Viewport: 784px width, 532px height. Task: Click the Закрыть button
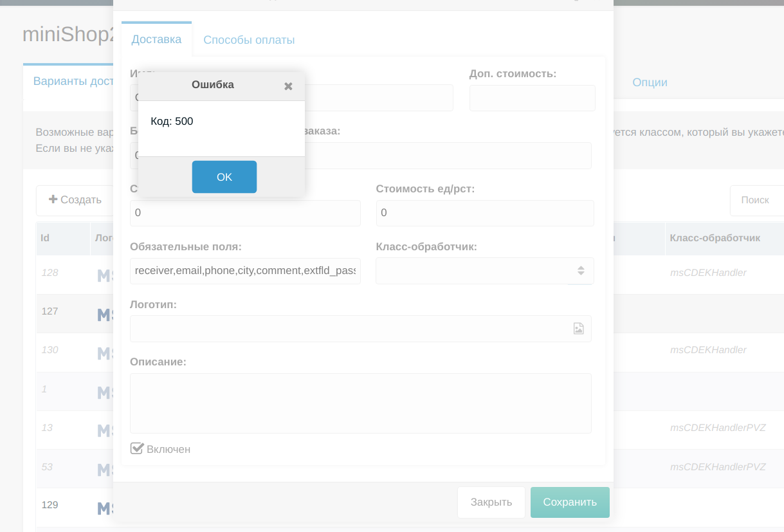[491, 502]
